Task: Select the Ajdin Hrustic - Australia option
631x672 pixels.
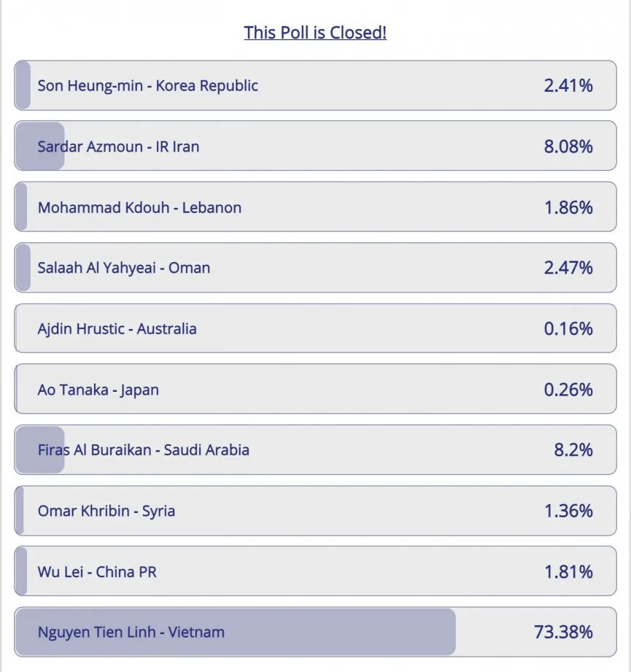Action: [x=315, y=329]
